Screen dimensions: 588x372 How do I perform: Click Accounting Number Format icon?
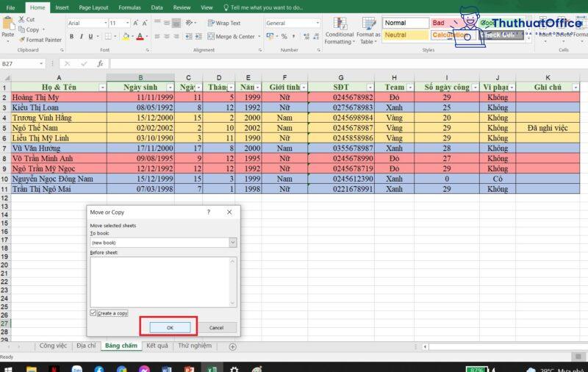(x=270, y=36)
